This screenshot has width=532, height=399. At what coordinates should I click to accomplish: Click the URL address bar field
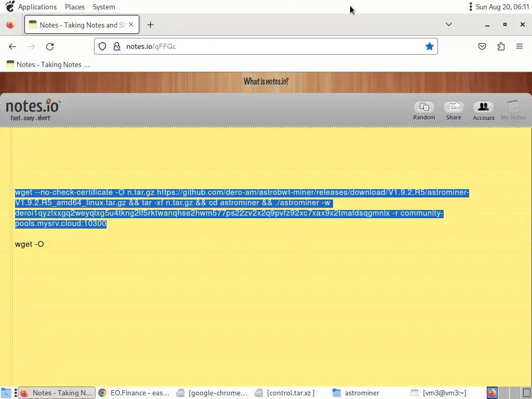(x=266, y=46)
